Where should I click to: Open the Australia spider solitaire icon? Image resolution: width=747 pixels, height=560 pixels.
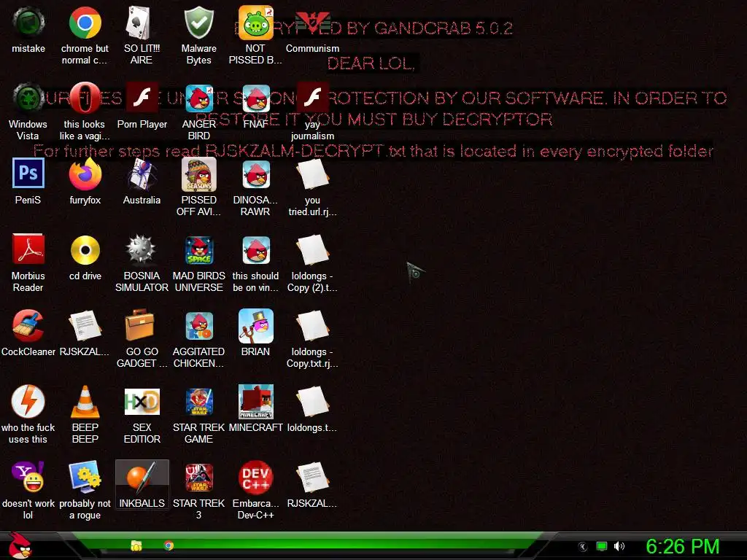point(142,174)
